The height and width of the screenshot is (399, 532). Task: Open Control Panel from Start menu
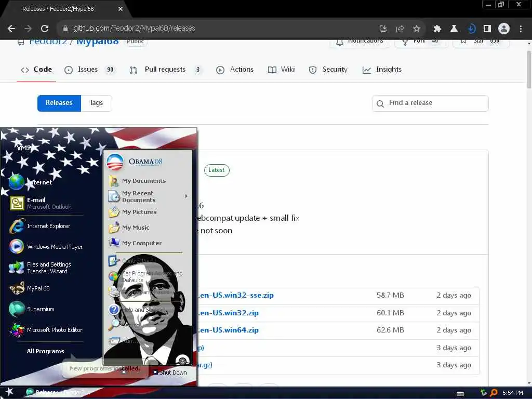coord(132,261)
